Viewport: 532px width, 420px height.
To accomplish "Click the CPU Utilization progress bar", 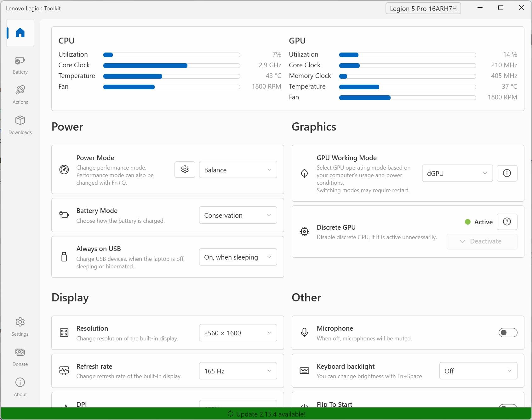I will 172,55.
